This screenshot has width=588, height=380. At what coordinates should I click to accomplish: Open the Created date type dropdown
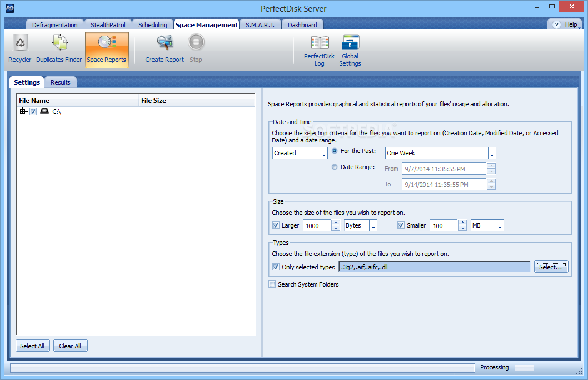point(324,153)
